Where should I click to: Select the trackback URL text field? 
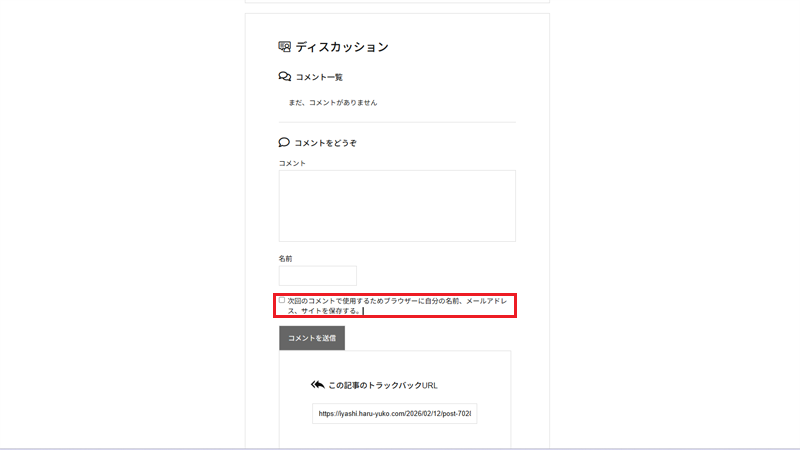(394, 413)
